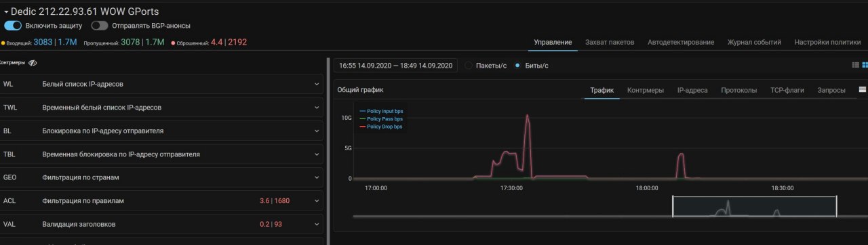Select the Биты/с radio option

point(517,66)
